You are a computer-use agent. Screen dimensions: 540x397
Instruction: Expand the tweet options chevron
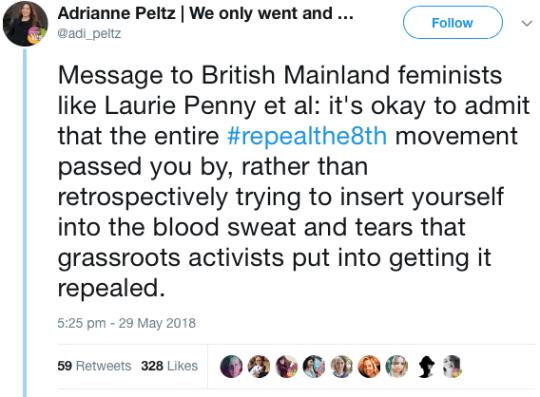[527, 23]
